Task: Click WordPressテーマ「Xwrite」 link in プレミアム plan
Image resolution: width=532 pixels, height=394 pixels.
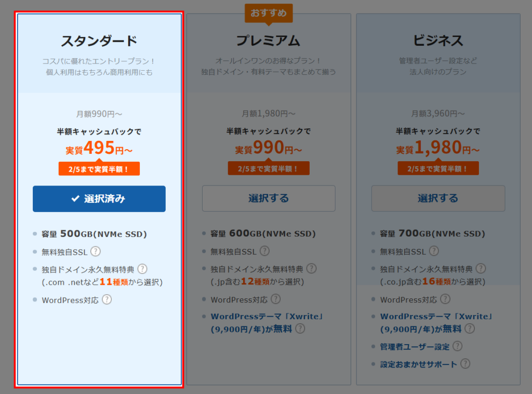Action: click(267, 317)
